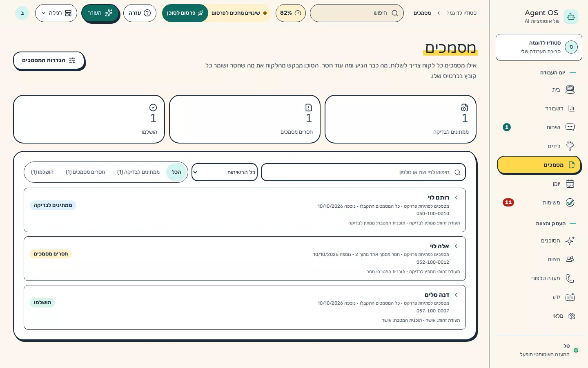Open the דשבורד dashboard chart icon
Viewport: 588px width, 368px height.
pos(571,108)
